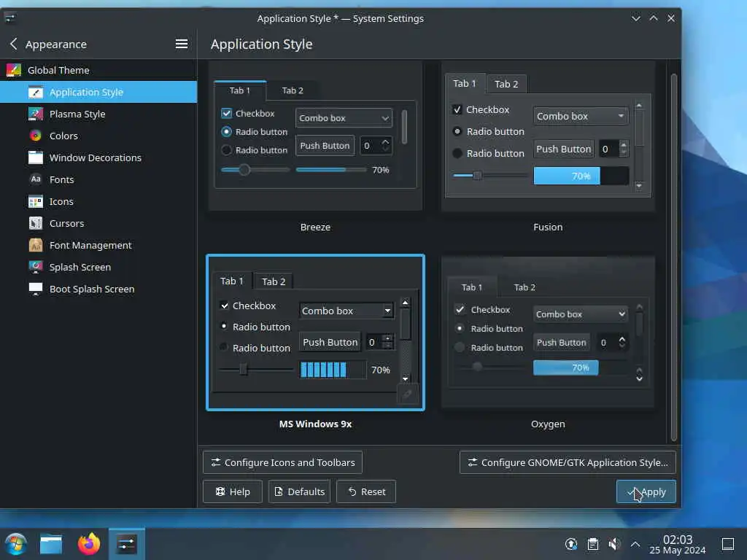Switch to Tab 2 in MS Windows 9x preview
The image size is (747, 560).
point(274,281)
